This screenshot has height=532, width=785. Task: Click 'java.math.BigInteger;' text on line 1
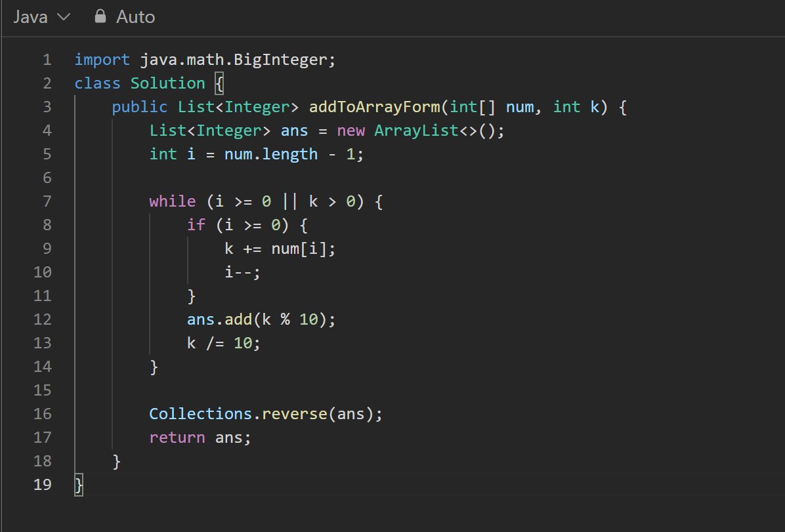(238, 60)
